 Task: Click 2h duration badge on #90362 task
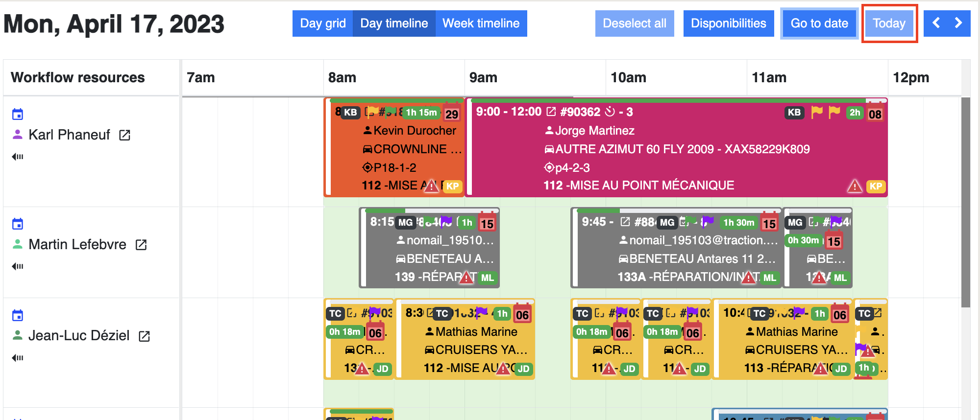point(855,113)
